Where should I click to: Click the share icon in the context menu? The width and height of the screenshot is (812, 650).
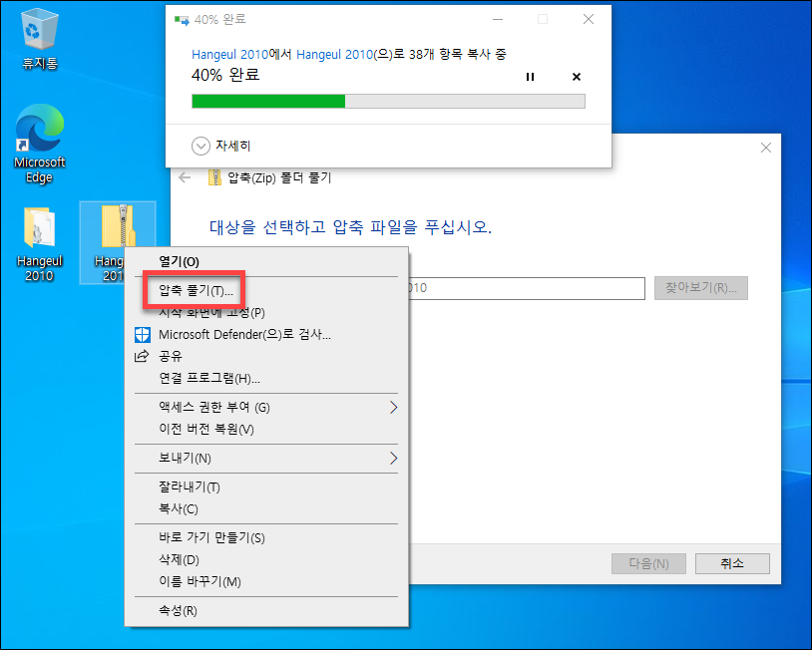click(142, 356)
